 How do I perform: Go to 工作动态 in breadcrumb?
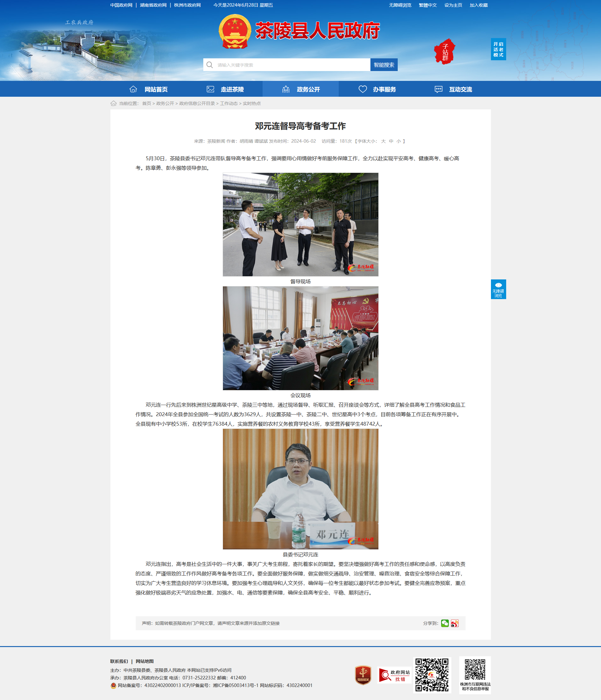coord(229,103)
